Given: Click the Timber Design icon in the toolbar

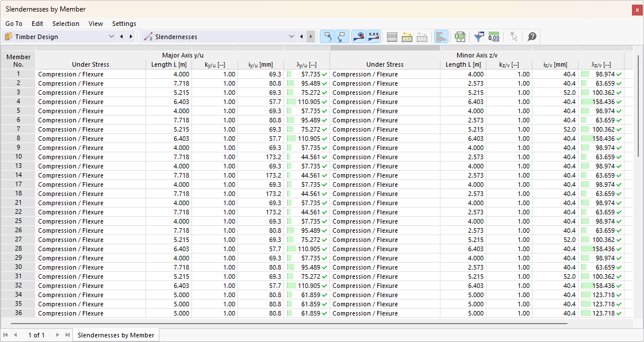Looking at the screenshot, I should point(9,37).
